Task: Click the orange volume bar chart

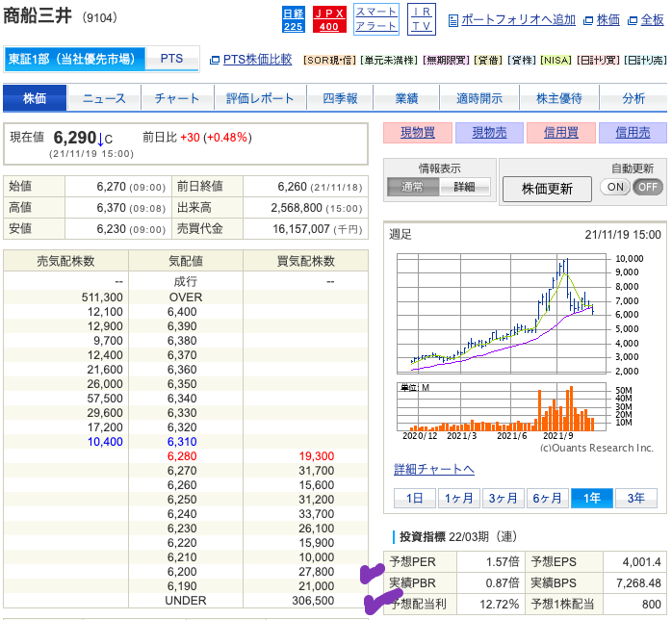Action: (502, 407)
